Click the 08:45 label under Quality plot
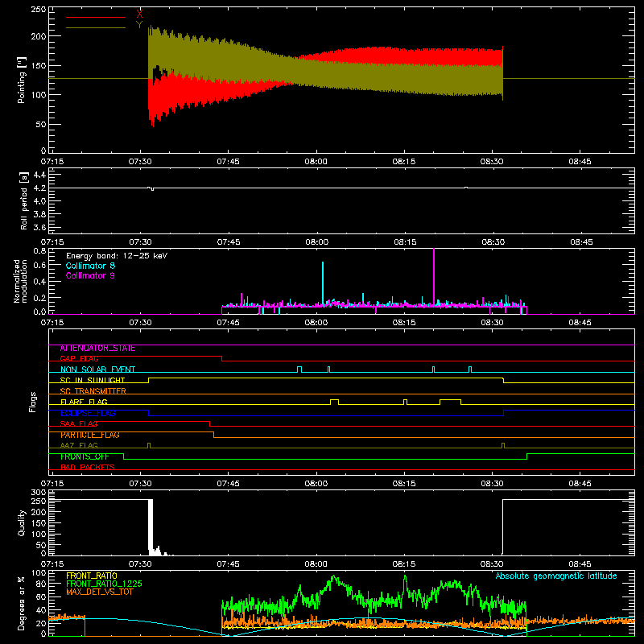The height and width of the screenshot is (644, 644). 580,564
